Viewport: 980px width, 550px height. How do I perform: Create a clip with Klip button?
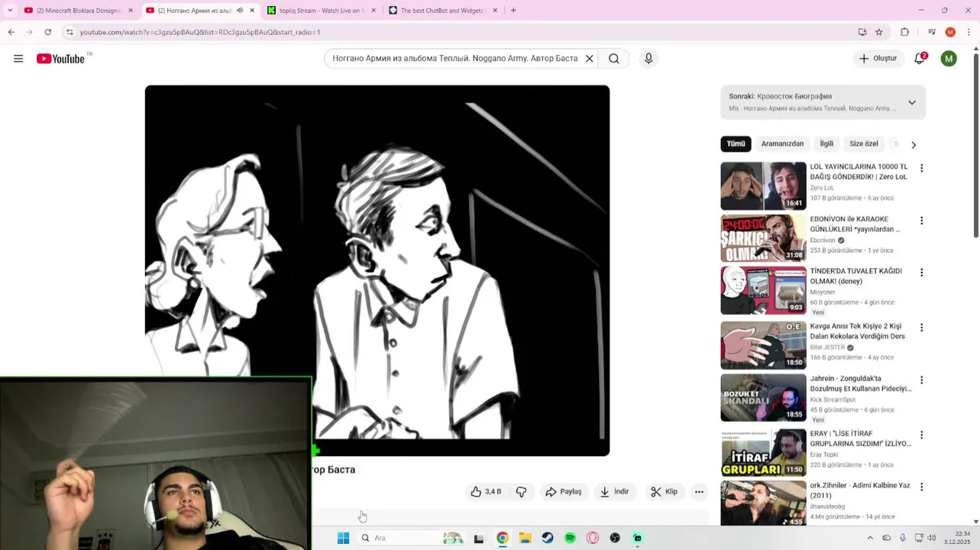(x=665, y=492)
